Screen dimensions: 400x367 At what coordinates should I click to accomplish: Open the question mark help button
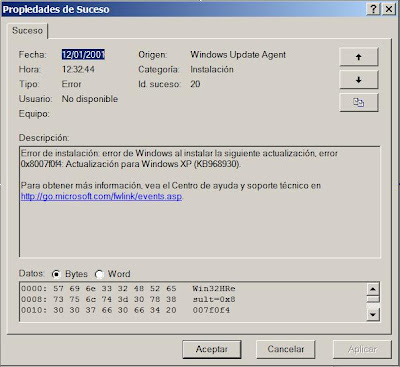[x=374, y=9]
